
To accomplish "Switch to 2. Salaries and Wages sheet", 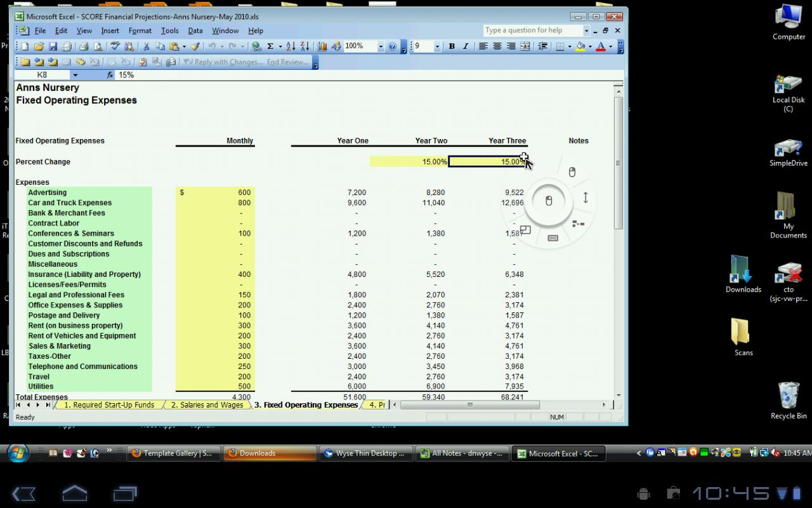I will coord(207,404).
